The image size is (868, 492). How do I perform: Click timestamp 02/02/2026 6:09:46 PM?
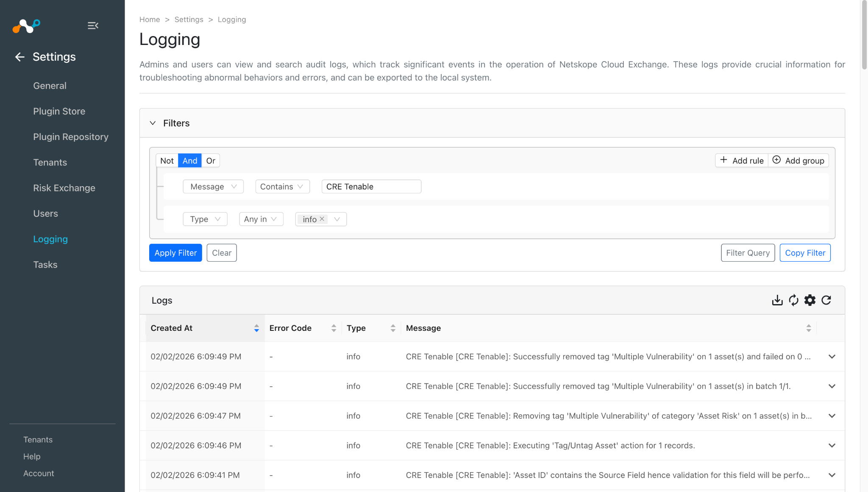click(x=196, y=446)
